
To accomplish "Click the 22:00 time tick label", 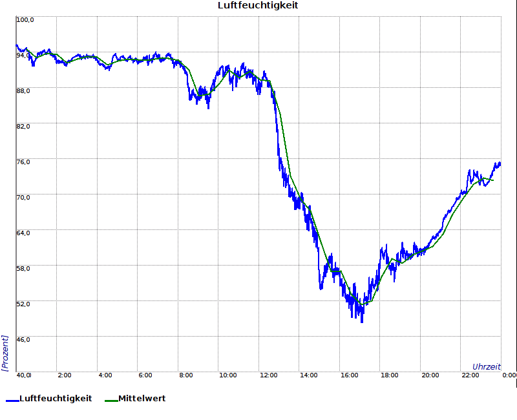I will 471,375.
